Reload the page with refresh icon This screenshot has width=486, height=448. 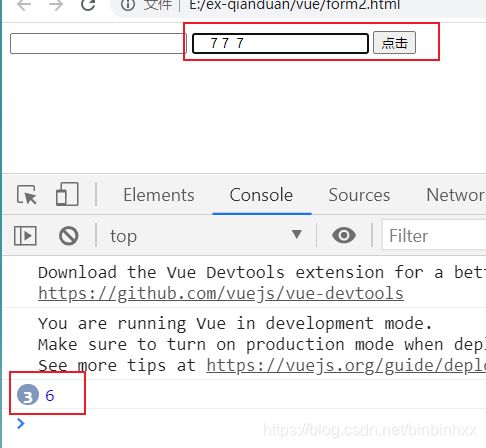coord(88,4)
